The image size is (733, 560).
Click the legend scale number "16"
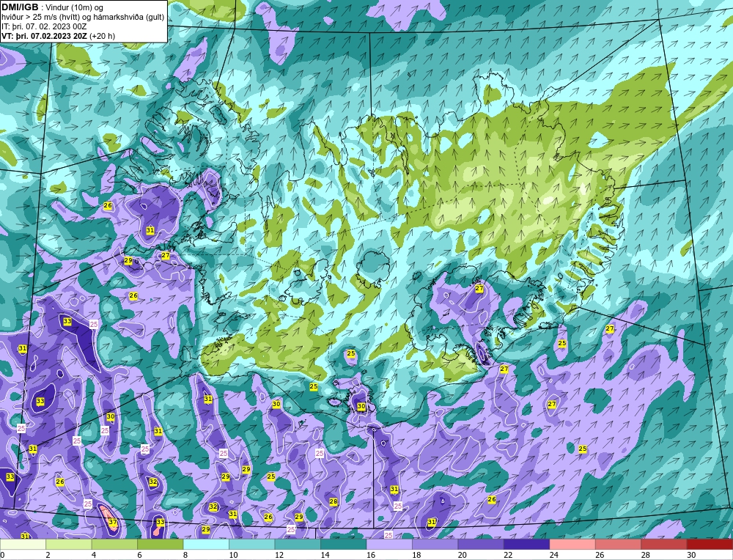click(370, 555)
